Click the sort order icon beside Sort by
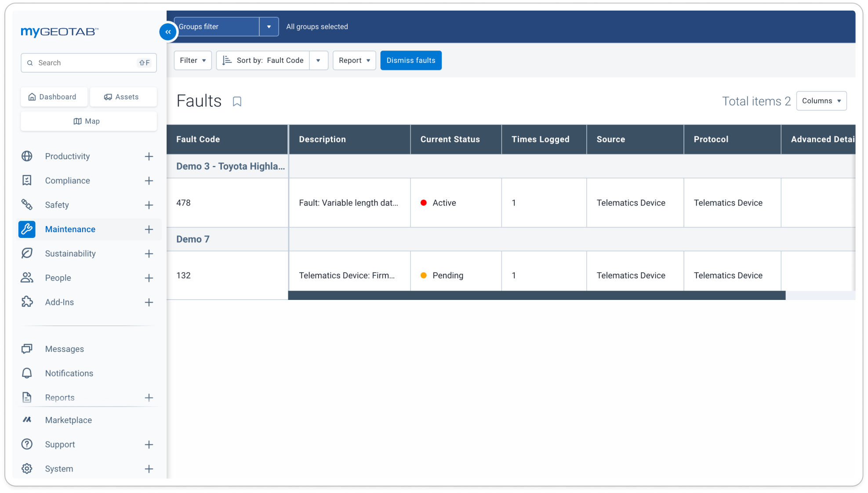Screen dimensions: 868x493 coord(227,60)
